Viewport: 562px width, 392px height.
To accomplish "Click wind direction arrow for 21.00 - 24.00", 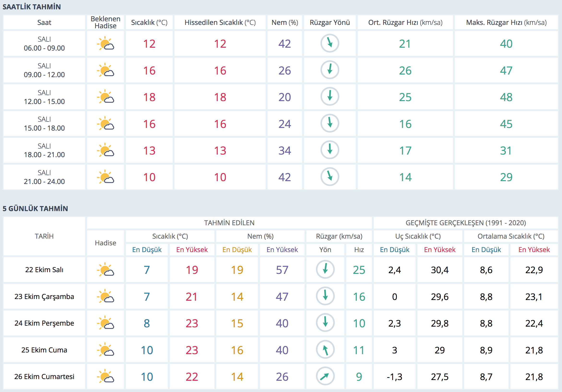I will pos(330,177).
